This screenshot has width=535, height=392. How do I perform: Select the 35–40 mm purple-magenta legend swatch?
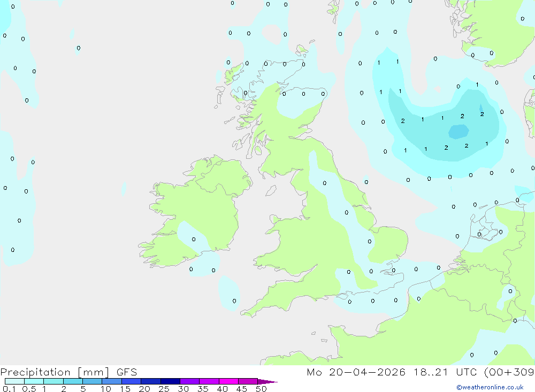209,381
